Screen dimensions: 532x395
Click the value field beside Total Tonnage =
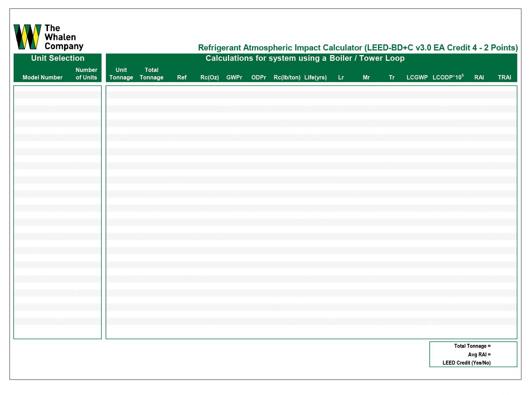(503, 346)
